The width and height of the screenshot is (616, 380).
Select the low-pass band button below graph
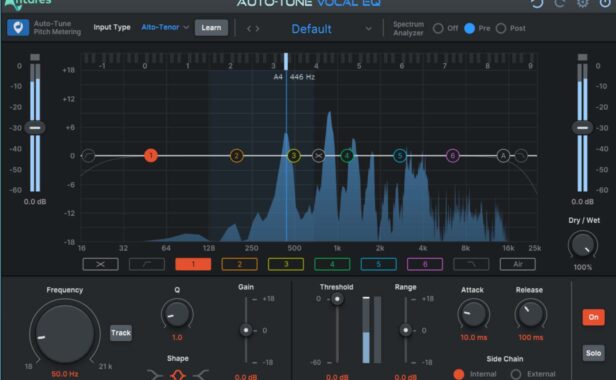coord(471,264)
